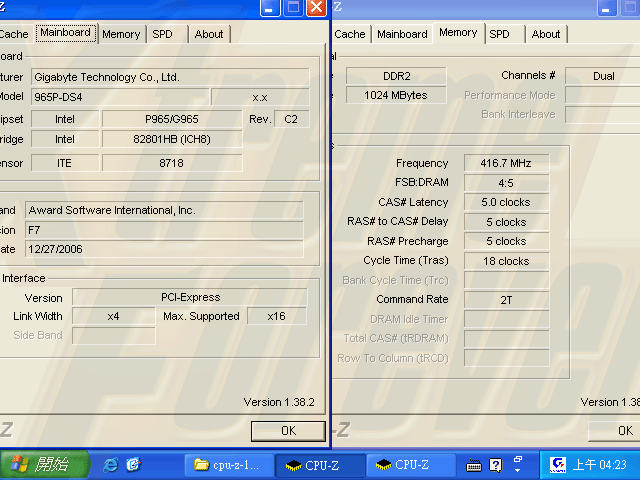
Task: Go to the SPD tab in the right window
Action: [499, 34]
